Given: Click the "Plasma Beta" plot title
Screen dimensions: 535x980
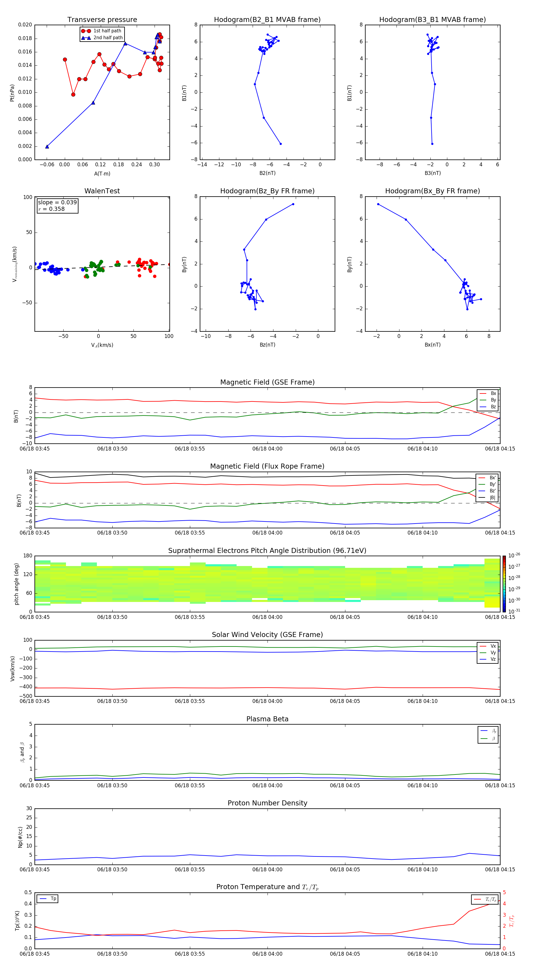Looking at the screenshot, I should (267, 719).
